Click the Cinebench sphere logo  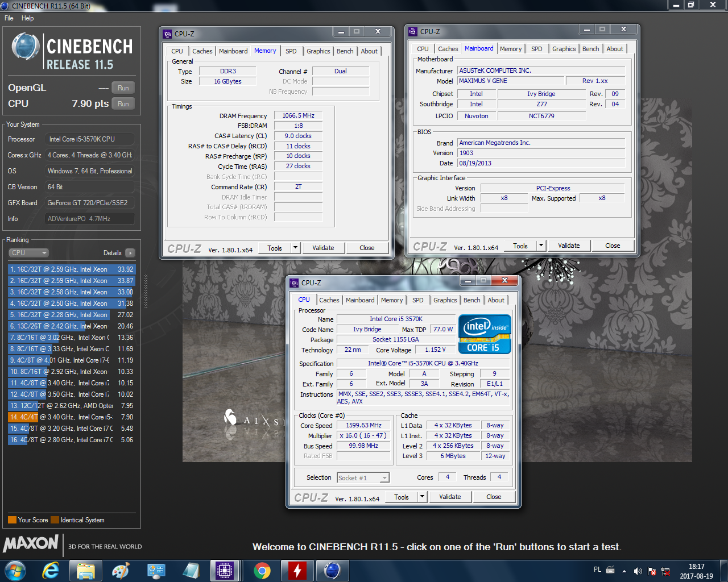coord(26,48)
